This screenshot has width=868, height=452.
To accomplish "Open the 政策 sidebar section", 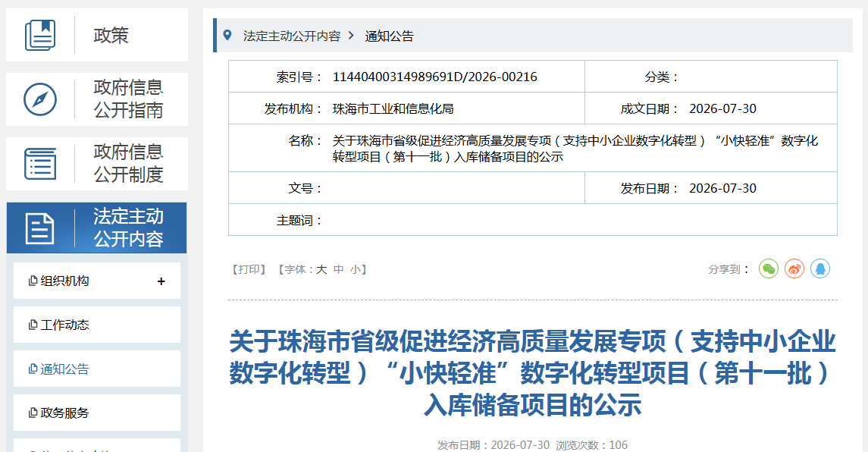I will (x=97, y=35).
